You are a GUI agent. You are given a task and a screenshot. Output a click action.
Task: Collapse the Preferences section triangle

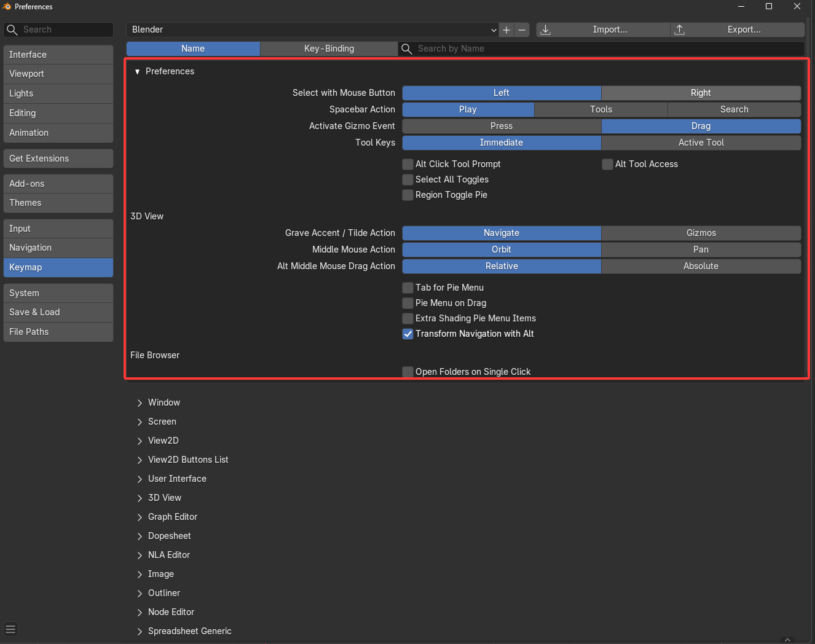click(137, 72)
